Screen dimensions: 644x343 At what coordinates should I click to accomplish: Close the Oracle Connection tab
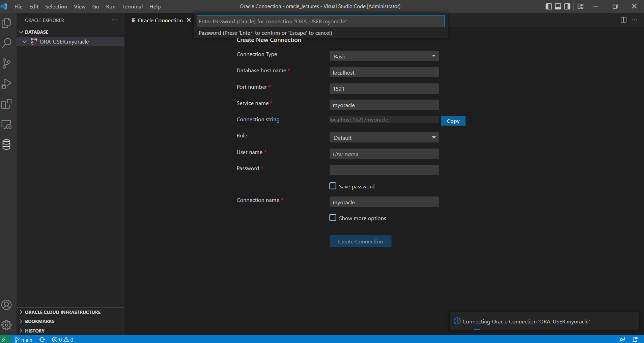pyautogui.click(x=189, y=20)
